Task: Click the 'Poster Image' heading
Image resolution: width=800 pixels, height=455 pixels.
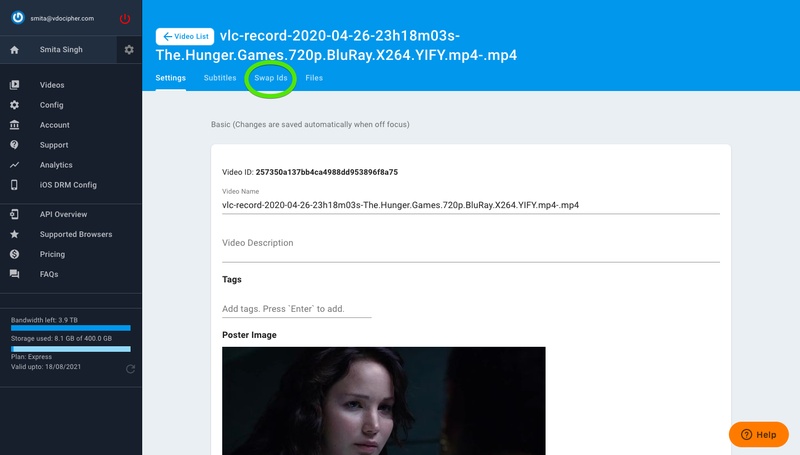Action: coord(249,335)
